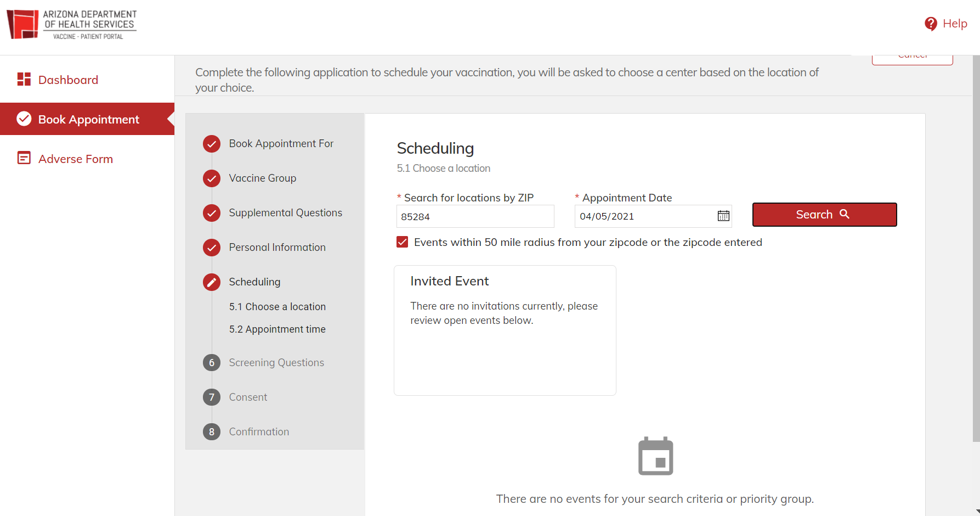Go to Adverse Form menu item
980x516 pixels.
(x=76, y=159)
